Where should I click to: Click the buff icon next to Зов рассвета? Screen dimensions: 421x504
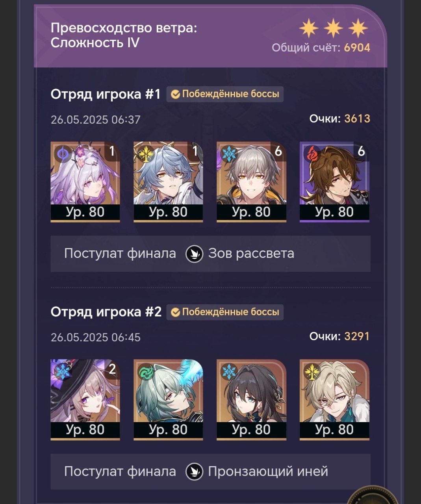(x=194, y=254)
